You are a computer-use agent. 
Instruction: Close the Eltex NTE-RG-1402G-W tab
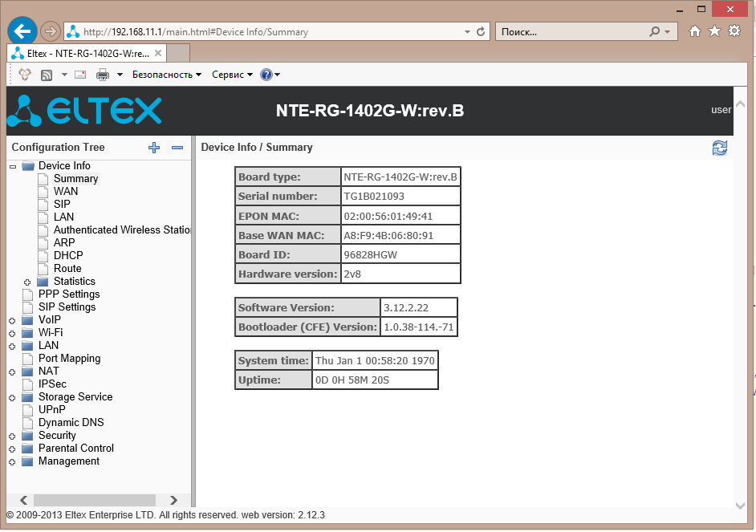click(x=157, y=53)
